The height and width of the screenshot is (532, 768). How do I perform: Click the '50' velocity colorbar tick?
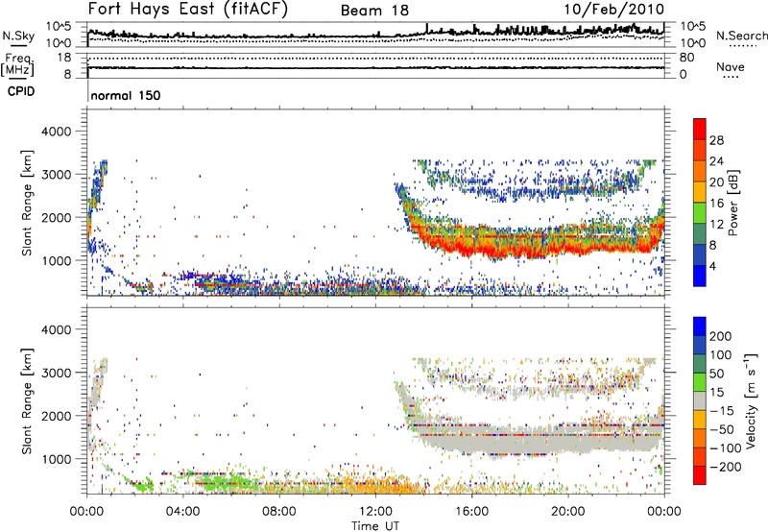point(716,374)
